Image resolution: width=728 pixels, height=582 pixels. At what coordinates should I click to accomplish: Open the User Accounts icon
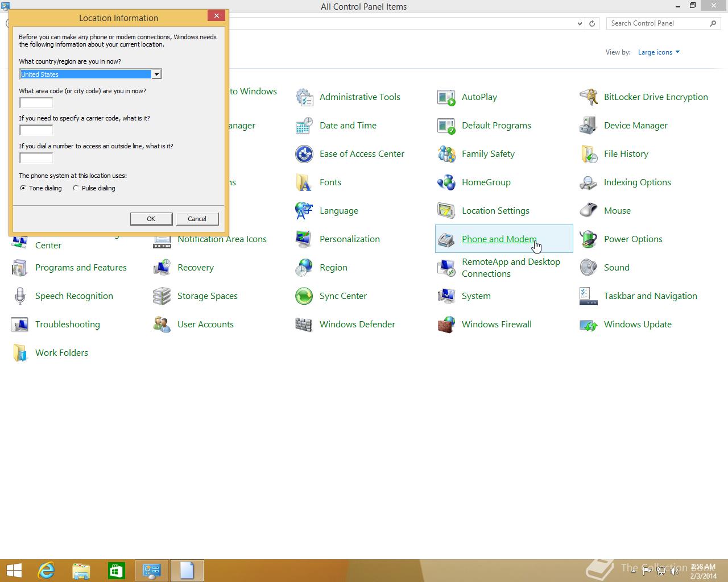[162, 325]
